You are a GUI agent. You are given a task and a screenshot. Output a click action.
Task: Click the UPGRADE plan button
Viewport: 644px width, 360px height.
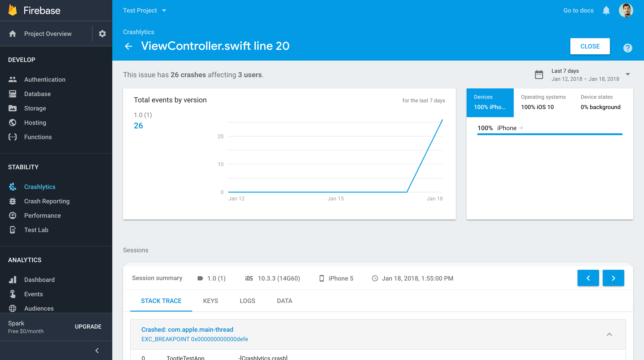pyautogui.click(x=88, y=327)
